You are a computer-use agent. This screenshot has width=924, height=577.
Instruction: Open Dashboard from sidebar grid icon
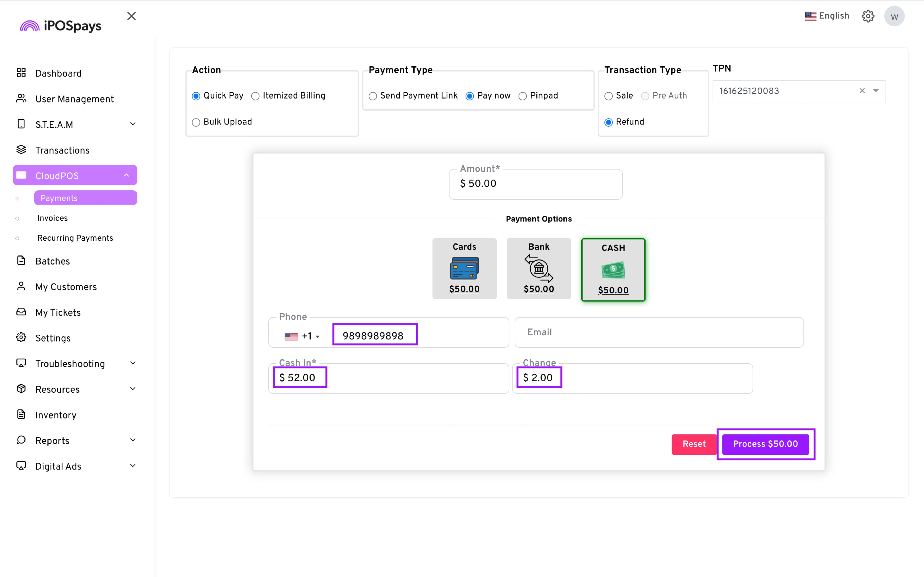[x=21, y=73]
